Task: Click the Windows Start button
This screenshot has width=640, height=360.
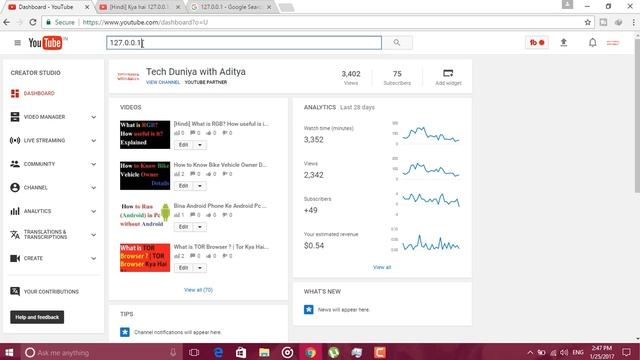Action: [x=9, y=352]
